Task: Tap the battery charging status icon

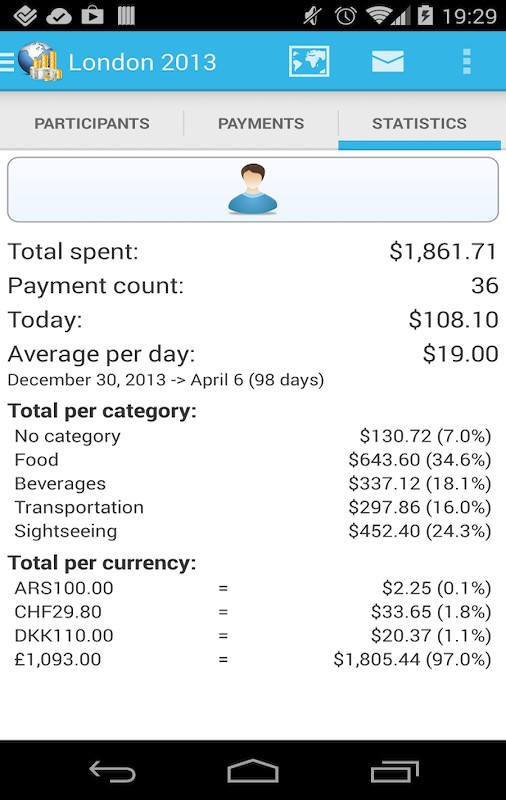Action: (425, 15)
